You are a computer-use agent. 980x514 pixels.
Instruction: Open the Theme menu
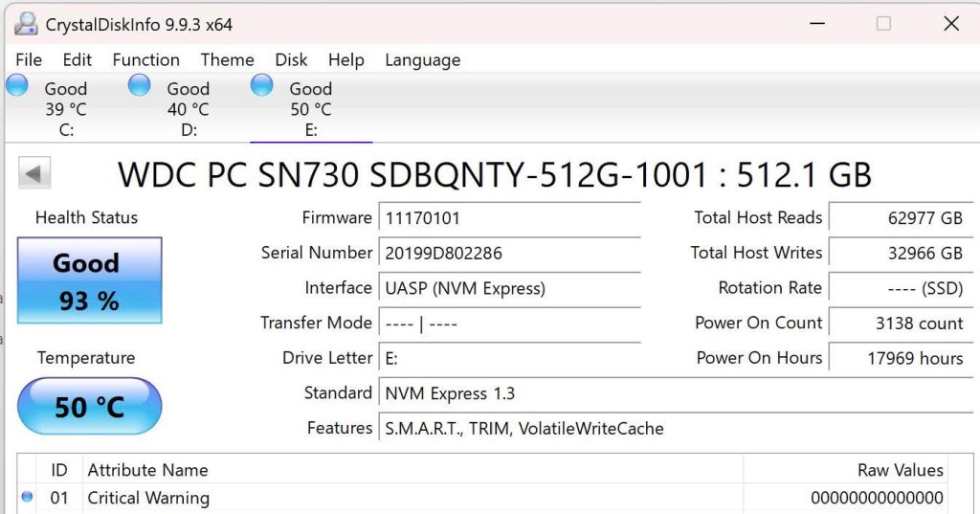click(227, 59)
